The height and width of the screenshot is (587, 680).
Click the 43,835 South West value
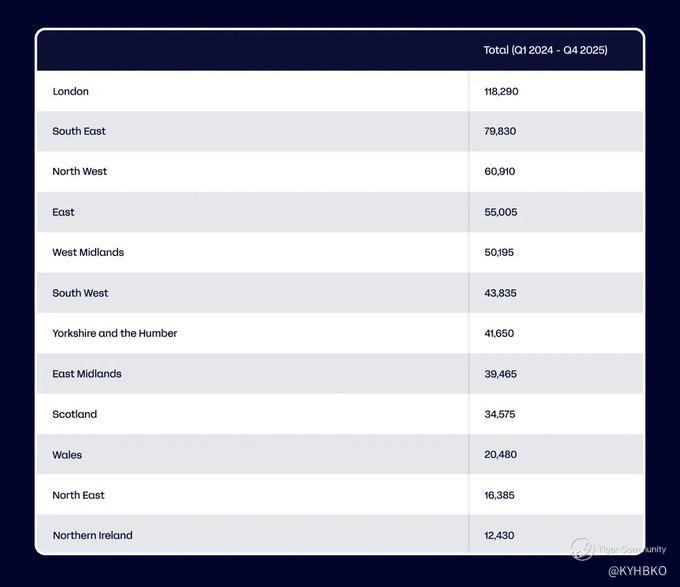tap(500, 293)
